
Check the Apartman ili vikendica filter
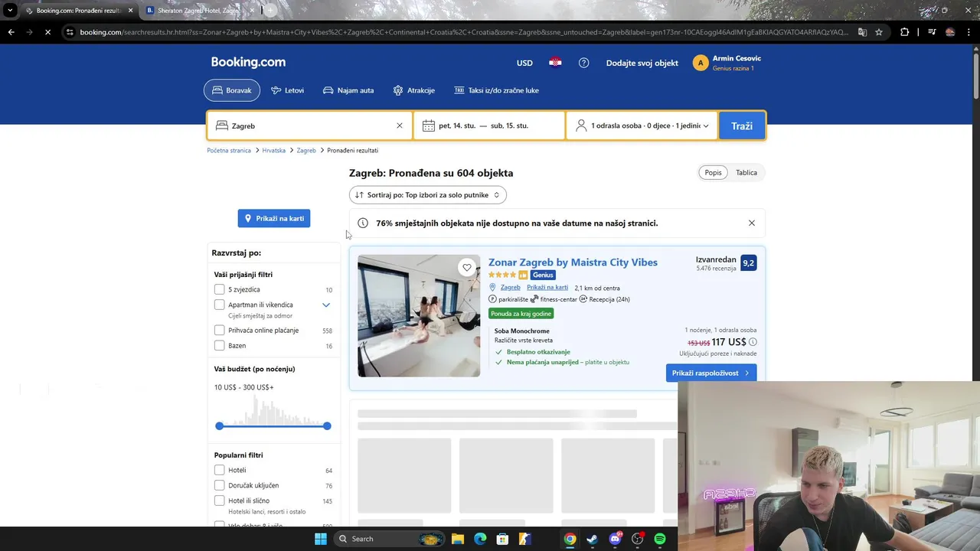220,305
